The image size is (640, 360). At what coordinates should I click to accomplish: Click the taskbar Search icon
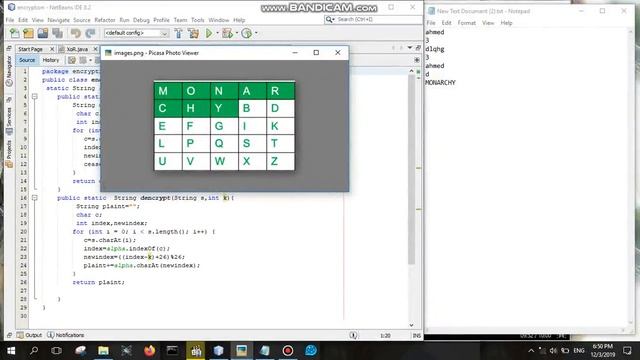(x=34, y=351)
